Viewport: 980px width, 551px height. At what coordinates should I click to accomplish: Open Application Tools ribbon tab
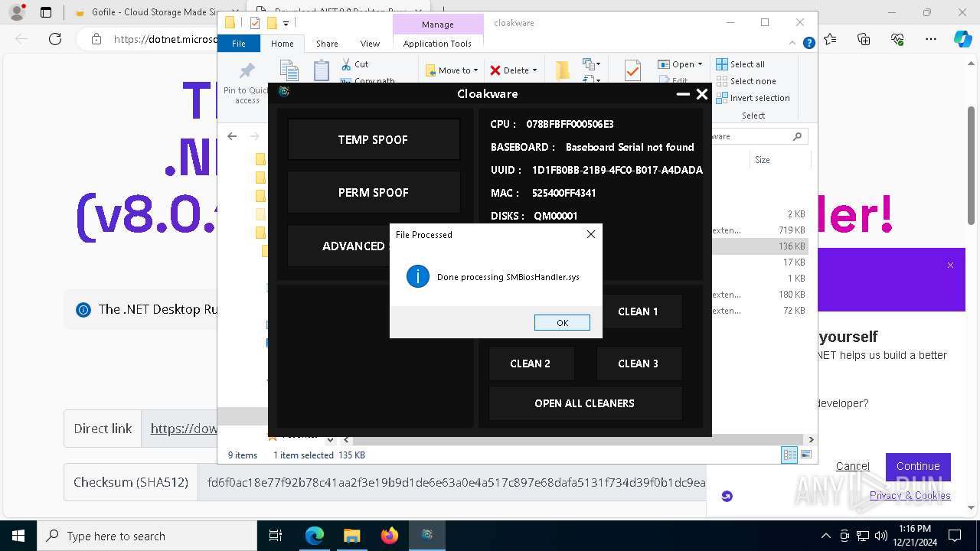pyautogui.click(x=437, y=44)
